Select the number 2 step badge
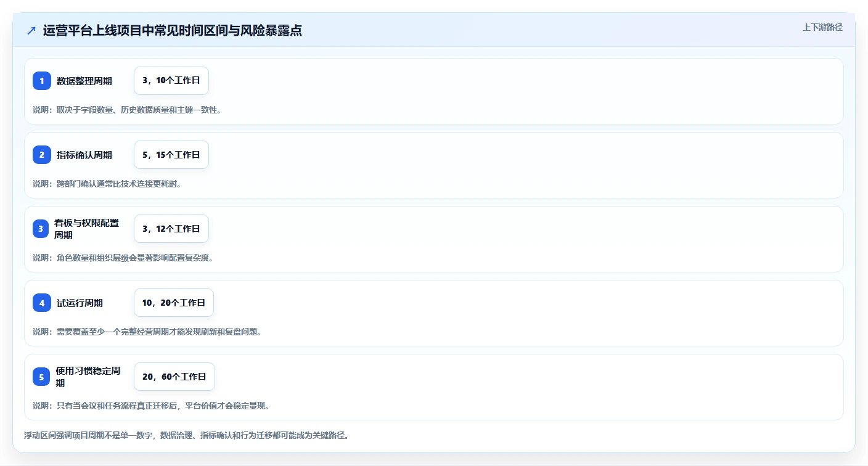Viewport: 868px width, 466px height. [x=42, y=155]
